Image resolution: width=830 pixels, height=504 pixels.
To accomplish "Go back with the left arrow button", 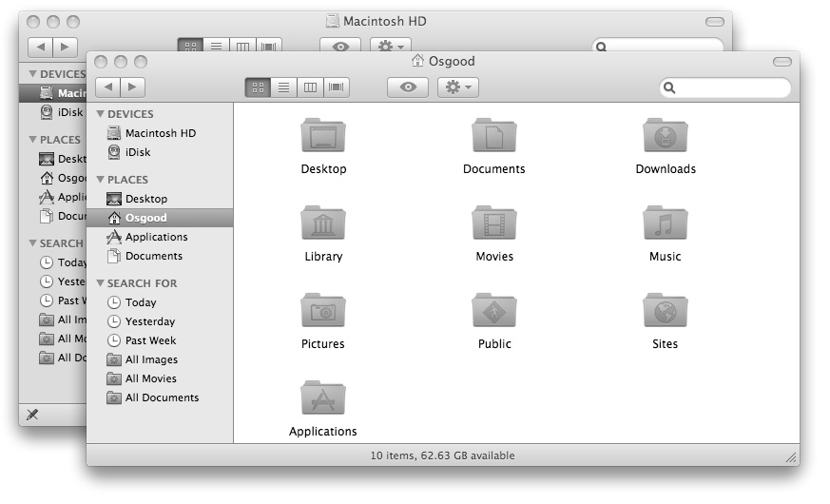I will point(107,87).
